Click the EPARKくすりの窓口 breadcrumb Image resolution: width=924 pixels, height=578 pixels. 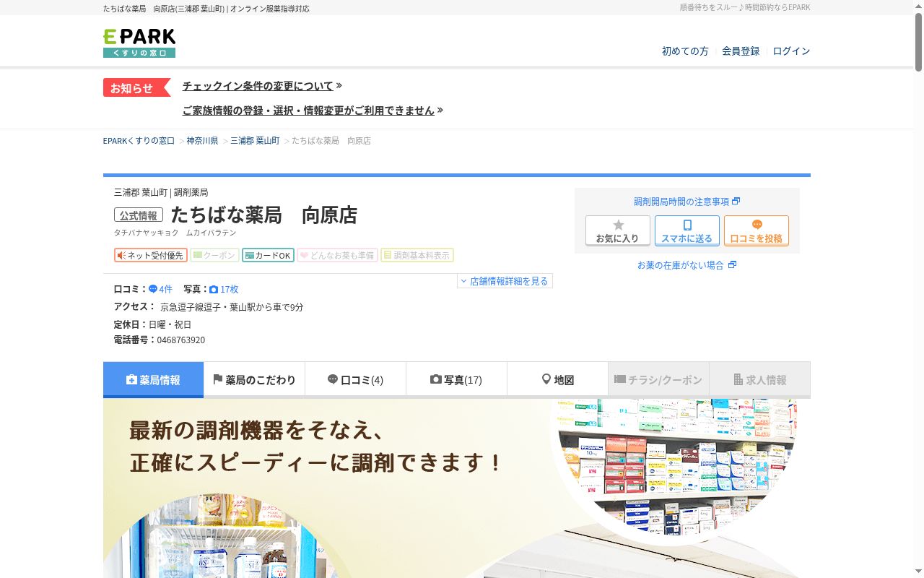(139, 141)
